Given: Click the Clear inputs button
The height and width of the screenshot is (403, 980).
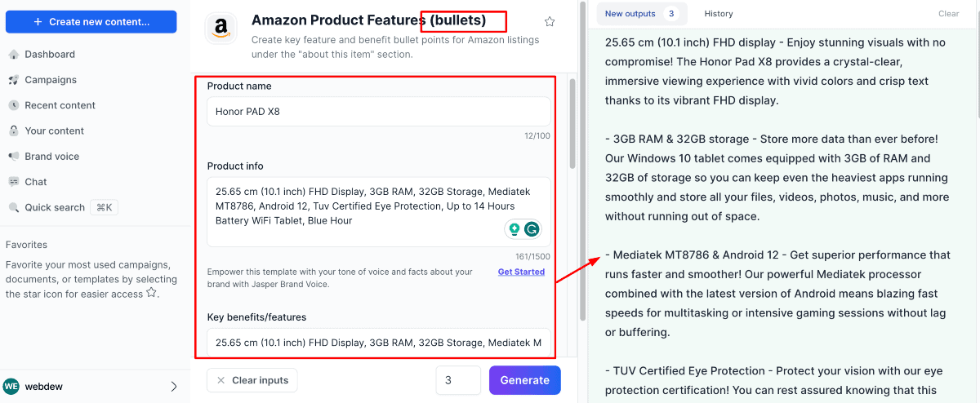Looking at the screenshot, I should pos(252,380).
